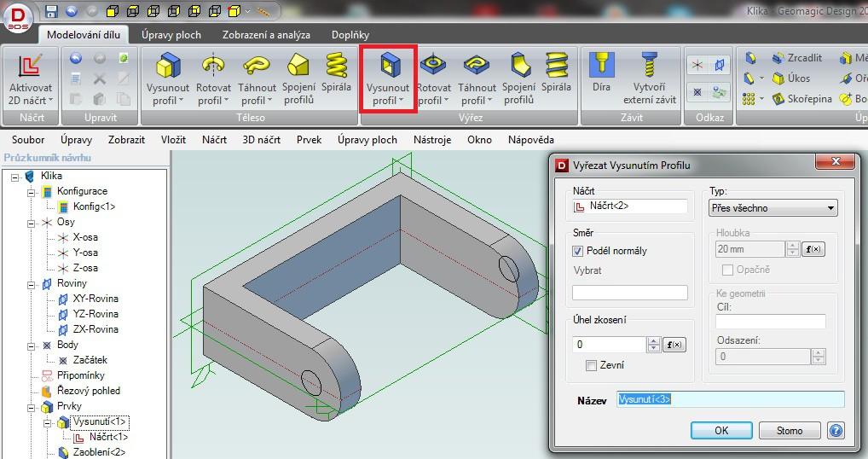The height and width of the screenshot is (459, 868).
Task: Confirm the dialog with OK button
Action: tap(721, 430)
